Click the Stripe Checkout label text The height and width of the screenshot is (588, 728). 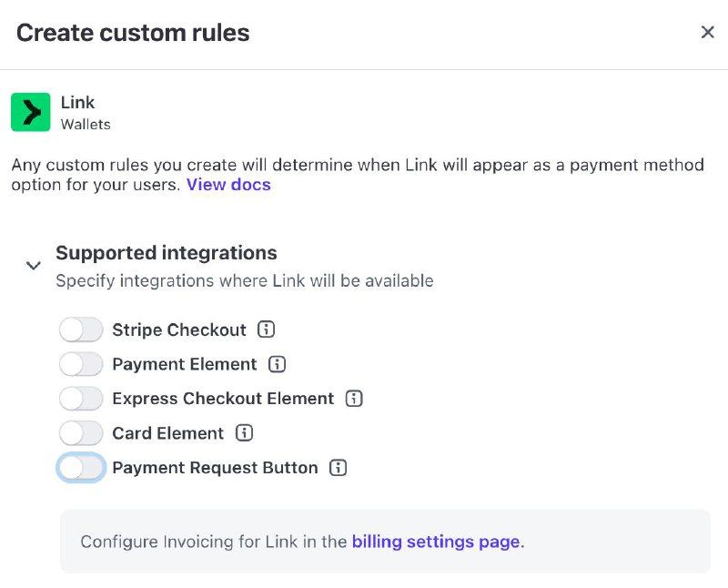[179, 329]
